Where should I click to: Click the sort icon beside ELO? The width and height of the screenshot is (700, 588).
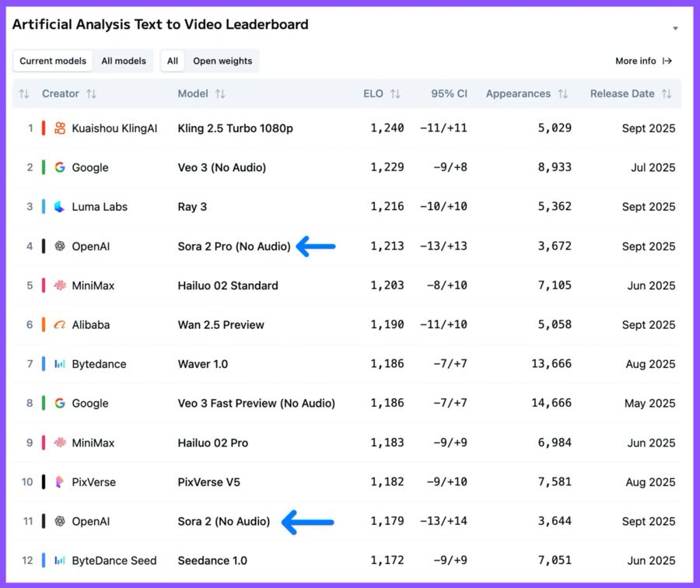[395, 94]
